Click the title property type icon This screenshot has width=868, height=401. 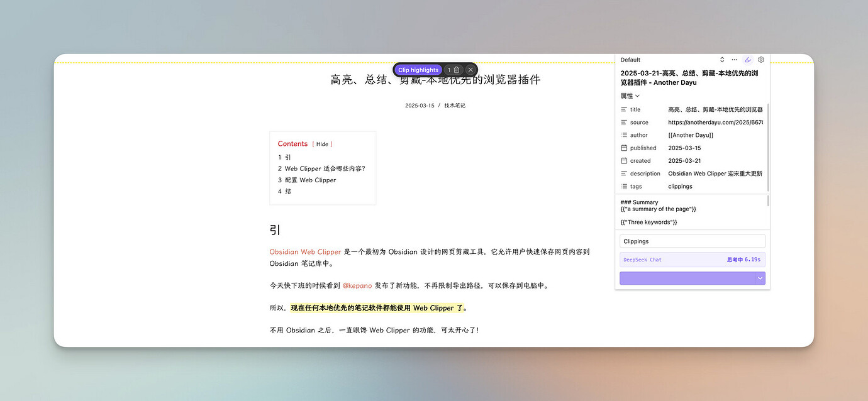point(624,109)
